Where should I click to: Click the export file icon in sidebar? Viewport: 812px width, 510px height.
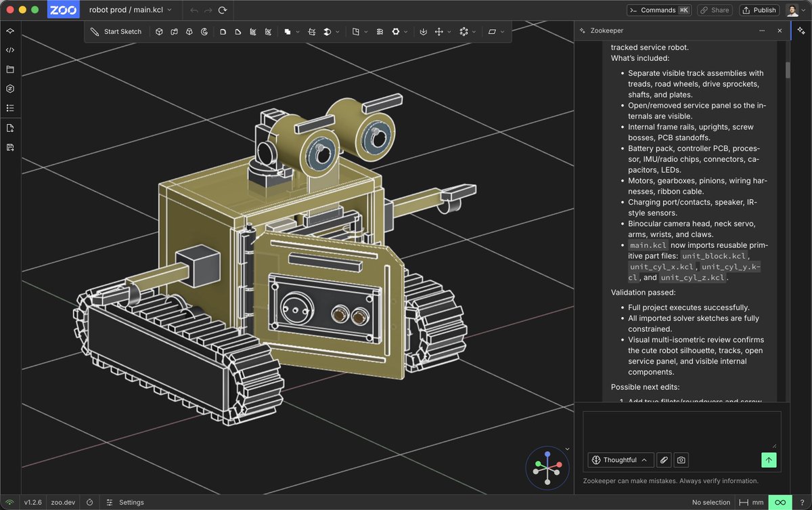[10, 147]
